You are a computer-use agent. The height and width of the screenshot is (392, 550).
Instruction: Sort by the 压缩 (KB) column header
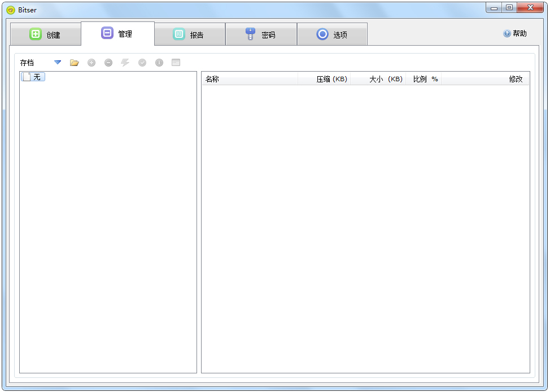pyautogui.click(x=324, y=79)
